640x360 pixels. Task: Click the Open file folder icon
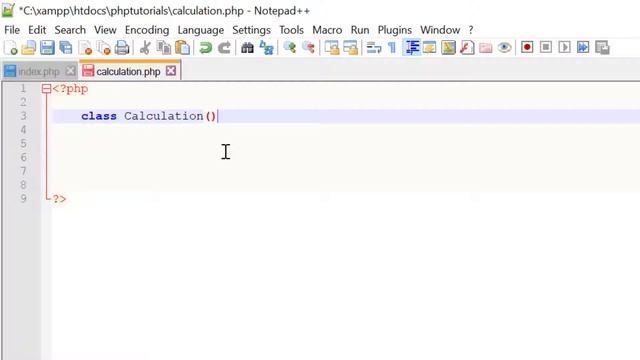[x=29, y=48]
